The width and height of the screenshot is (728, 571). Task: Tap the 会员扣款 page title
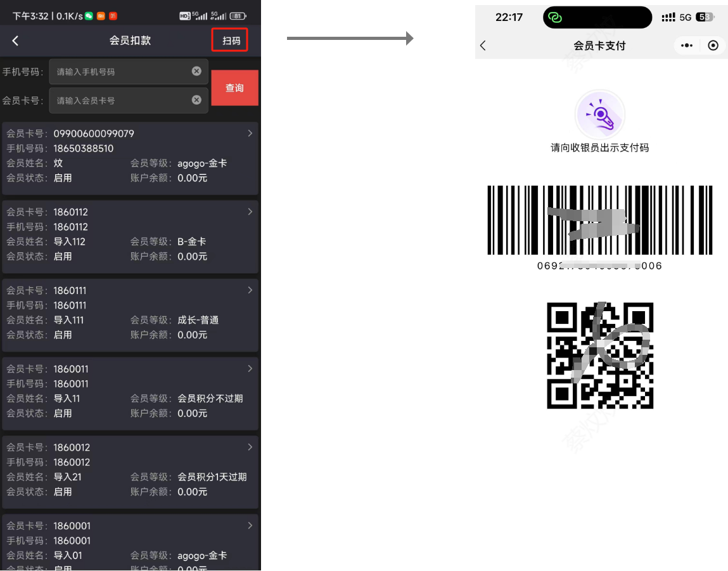pos(130,41)
